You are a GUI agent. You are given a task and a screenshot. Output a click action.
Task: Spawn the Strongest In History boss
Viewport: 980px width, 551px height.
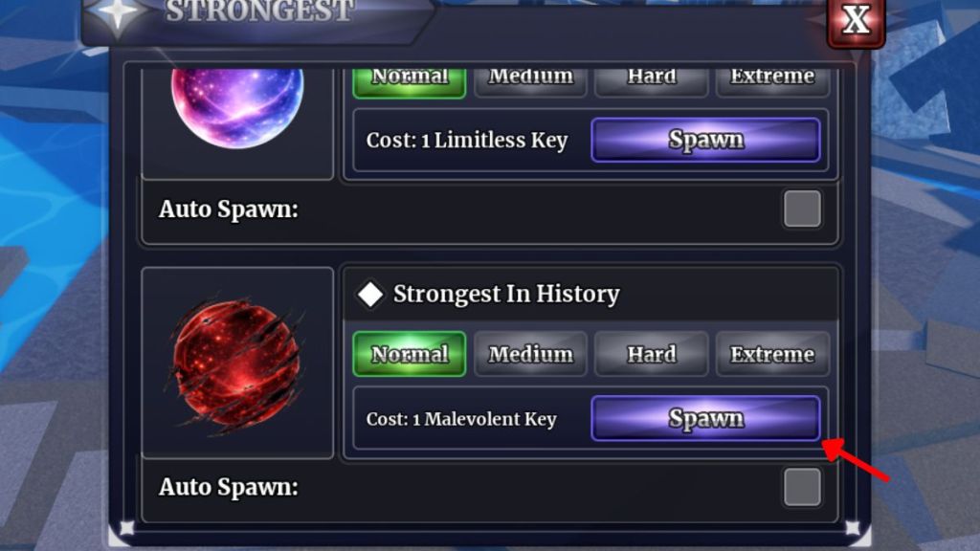(x=705, y=418)
